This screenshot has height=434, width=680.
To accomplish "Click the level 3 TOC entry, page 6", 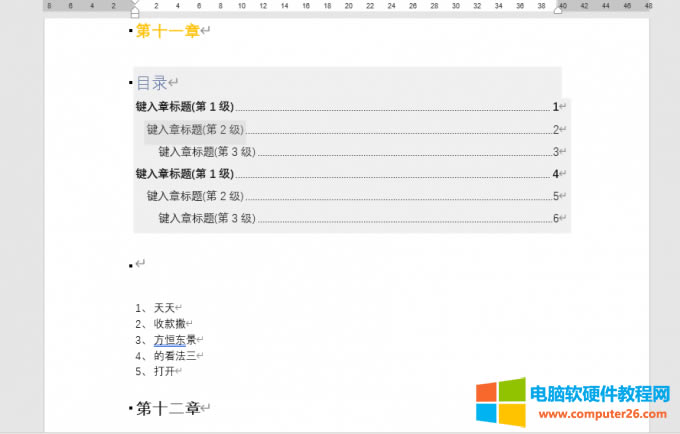I will tap(207, 218).
